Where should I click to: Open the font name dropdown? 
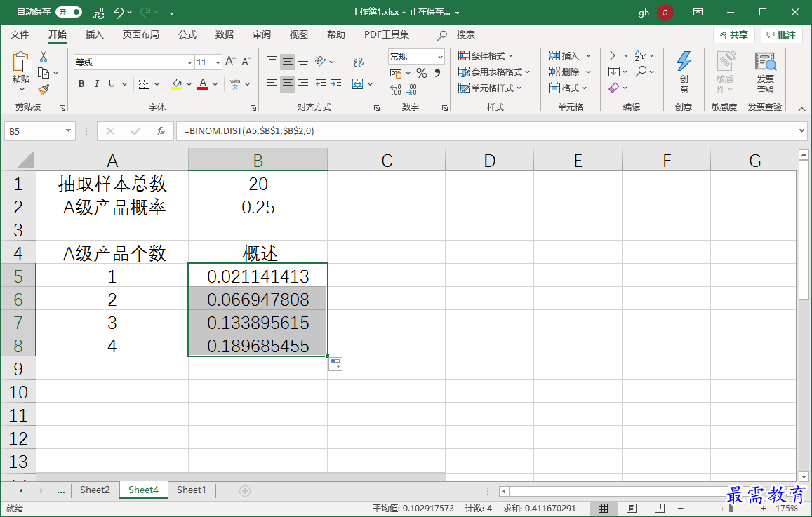coord(189,62)
